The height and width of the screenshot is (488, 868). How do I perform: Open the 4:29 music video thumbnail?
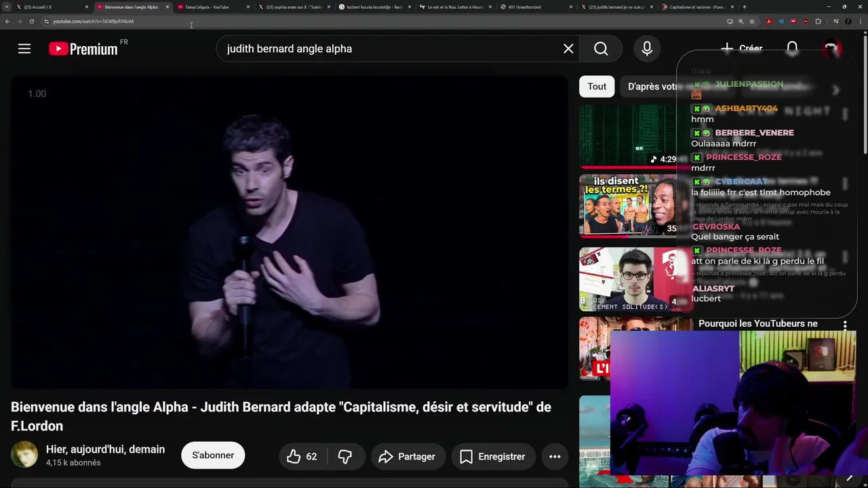(x=628, y=136)
